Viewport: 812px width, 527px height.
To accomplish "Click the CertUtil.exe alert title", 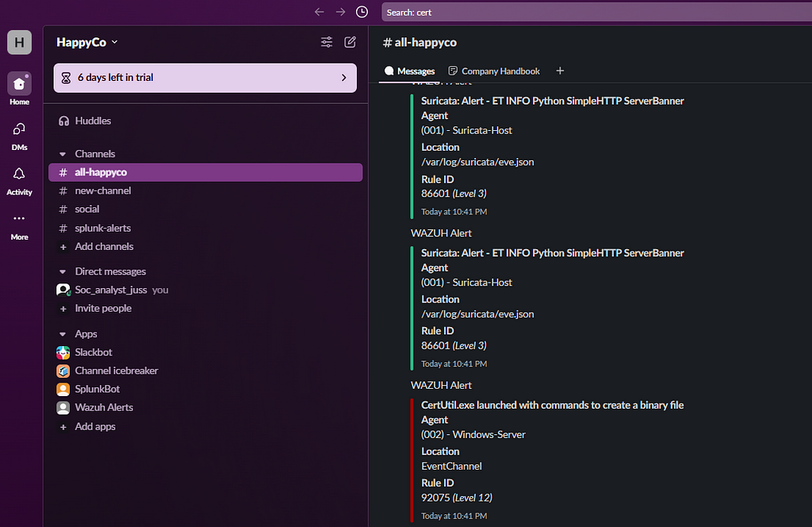I will click(552, 406).
